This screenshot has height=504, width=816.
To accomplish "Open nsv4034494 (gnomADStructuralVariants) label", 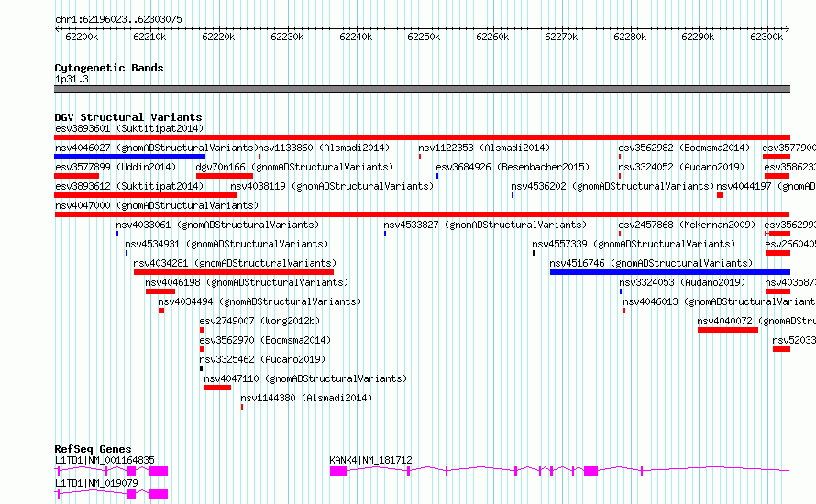I will click(x=259, y=301).
